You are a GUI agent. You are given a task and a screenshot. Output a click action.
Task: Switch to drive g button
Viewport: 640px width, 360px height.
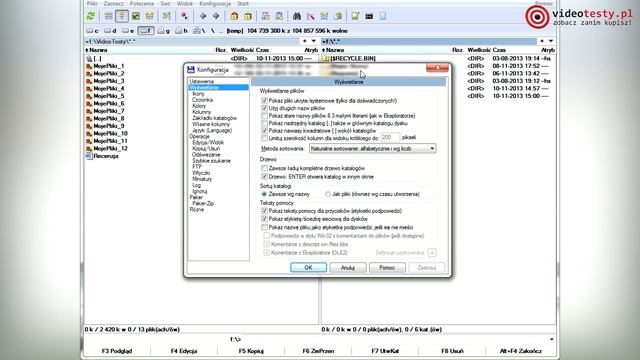tap(164, 31)
